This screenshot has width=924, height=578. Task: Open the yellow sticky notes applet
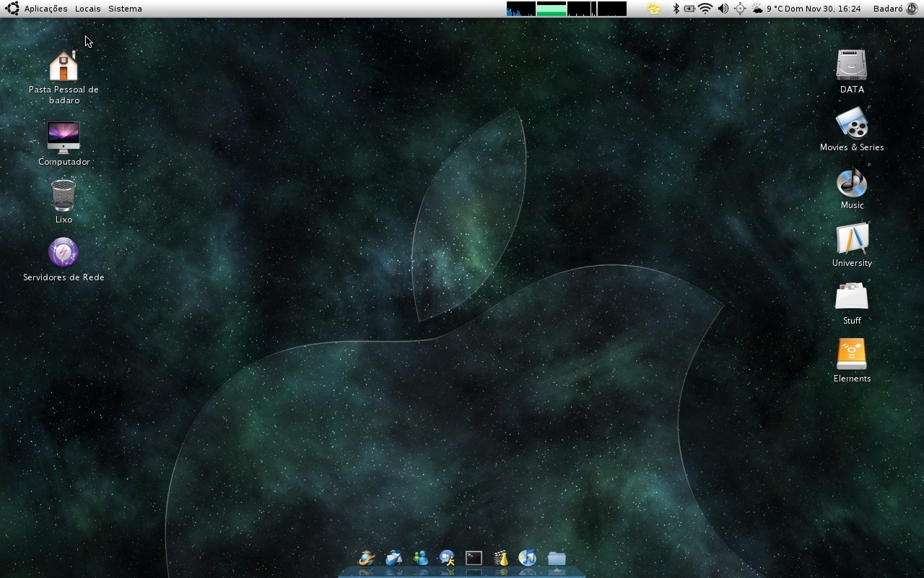[x=653, y=9]
